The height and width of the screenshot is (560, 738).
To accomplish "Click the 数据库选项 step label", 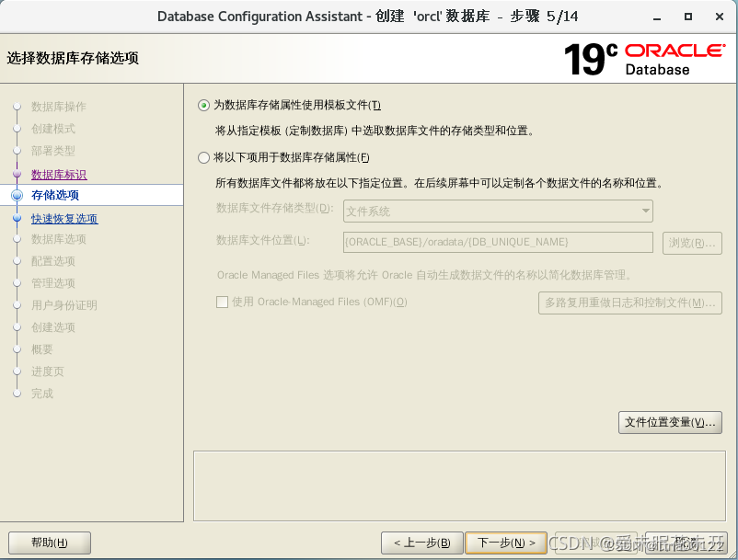I will pos(58,239).
